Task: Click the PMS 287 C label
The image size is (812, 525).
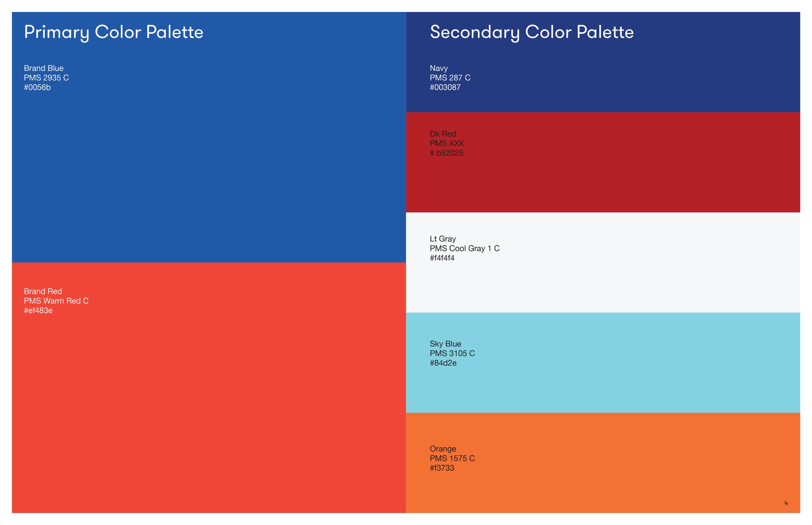Action: click(450, 78)
